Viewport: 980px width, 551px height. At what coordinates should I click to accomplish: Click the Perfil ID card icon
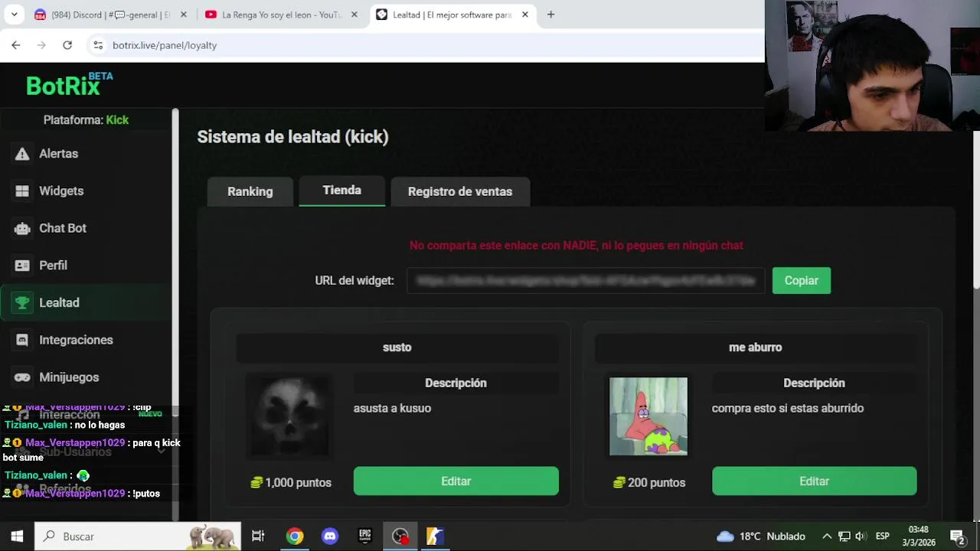22,266
